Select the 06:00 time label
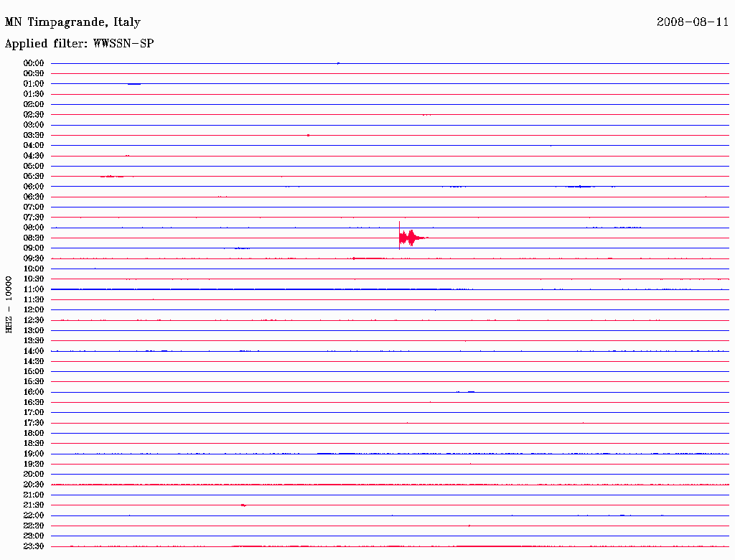The height and width of the screenshot is (560, 735). tap(34, 186)
